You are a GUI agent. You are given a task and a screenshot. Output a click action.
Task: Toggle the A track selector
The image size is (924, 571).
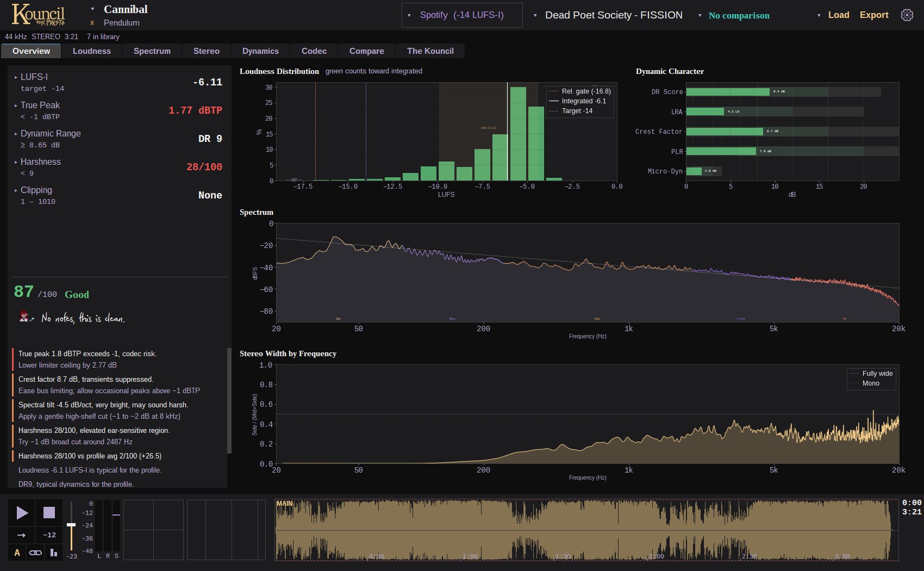tap(17, 553)
